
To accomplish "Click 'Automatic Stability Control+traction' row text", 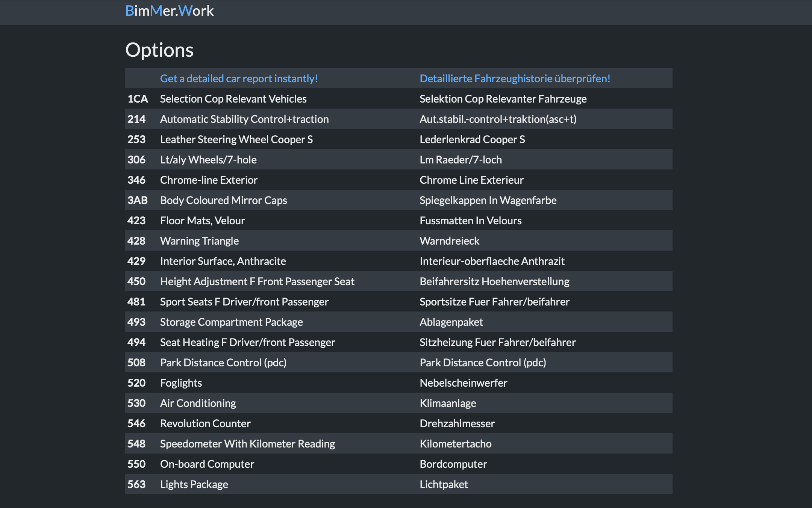I will pyautogui.click(x=244, y=119).
